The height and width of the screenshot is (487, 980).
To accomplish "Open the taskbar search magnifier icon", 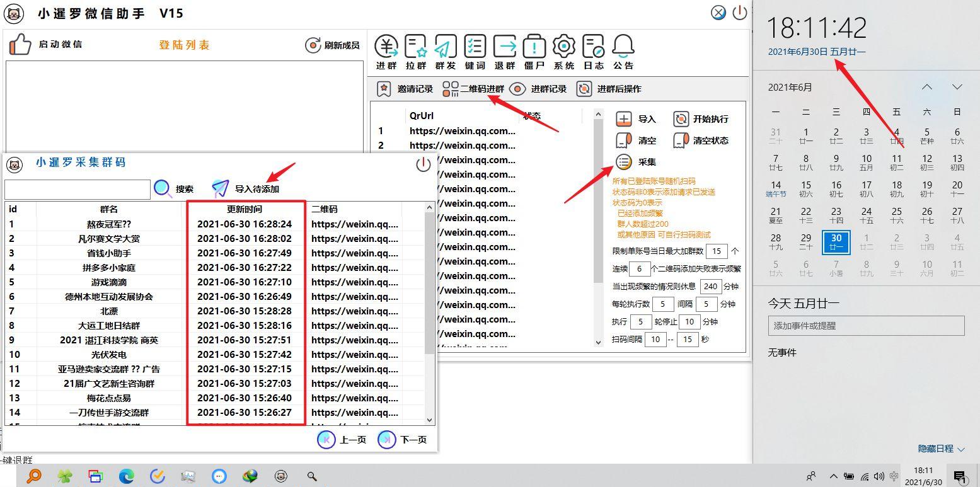I will (x=311, y=476).
